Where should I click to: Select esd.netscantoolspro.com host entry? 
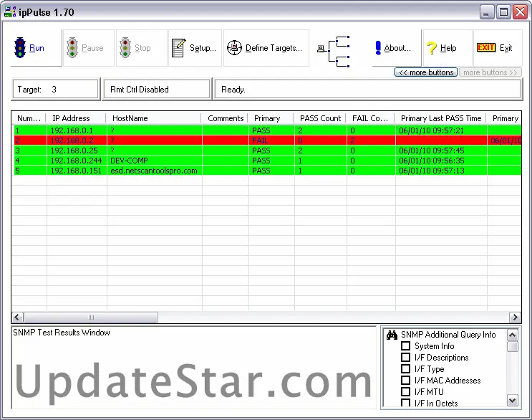pyautogui.click(x=267, y=171)
